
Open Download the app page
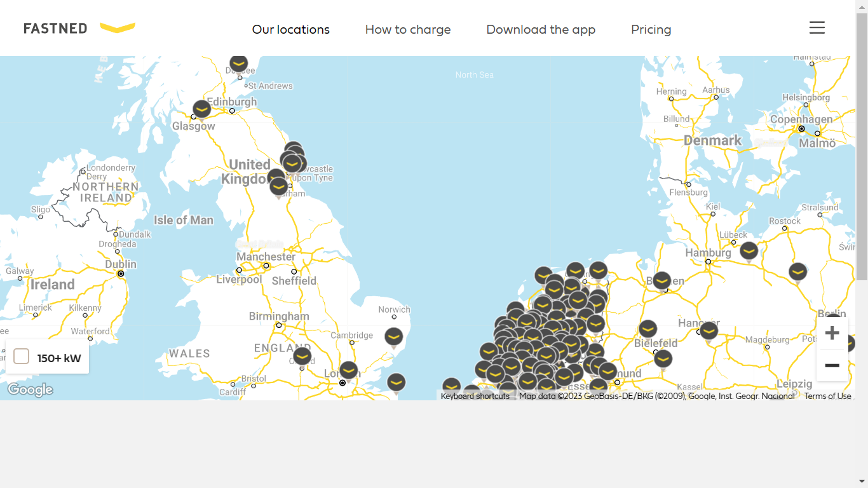coord(541,29)
